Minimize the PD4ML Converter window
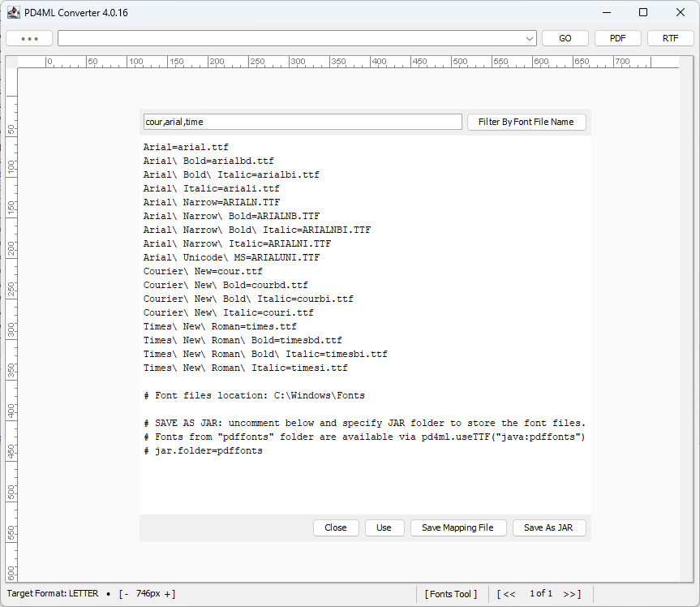The image size is (700, 607). (x=607, y=12)
